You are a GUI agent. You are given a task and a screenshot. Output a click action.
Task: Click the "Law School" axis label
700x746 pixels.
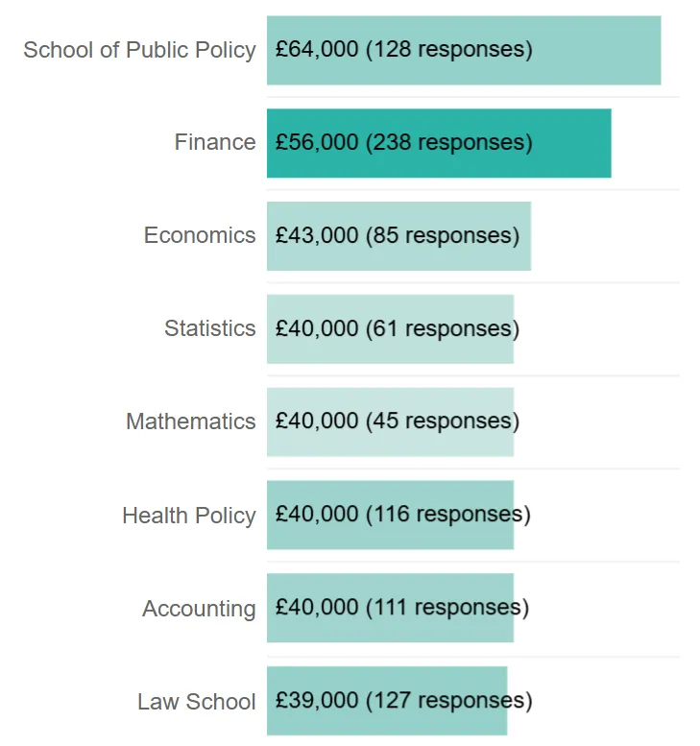coord(196,702)
